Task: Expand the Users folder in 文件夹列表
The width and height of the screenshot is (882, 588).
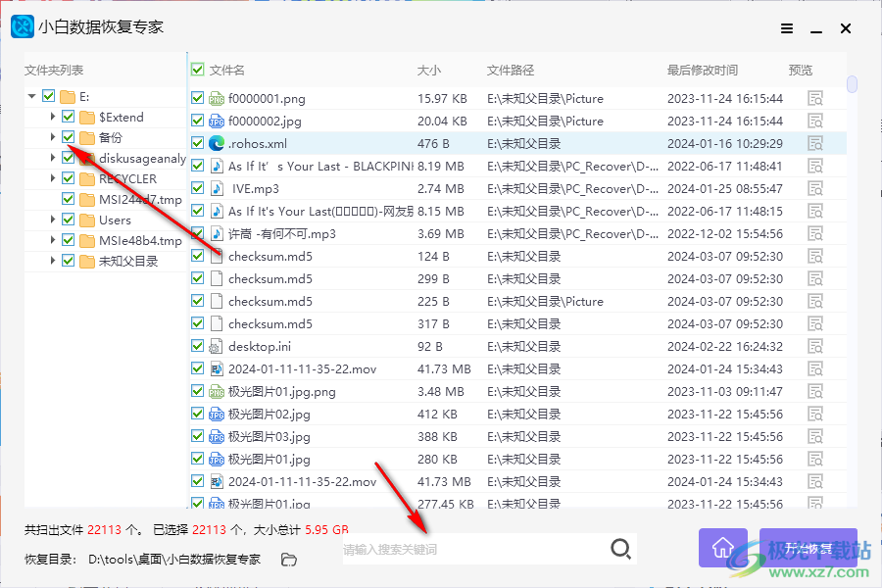Action: (54, 220)
